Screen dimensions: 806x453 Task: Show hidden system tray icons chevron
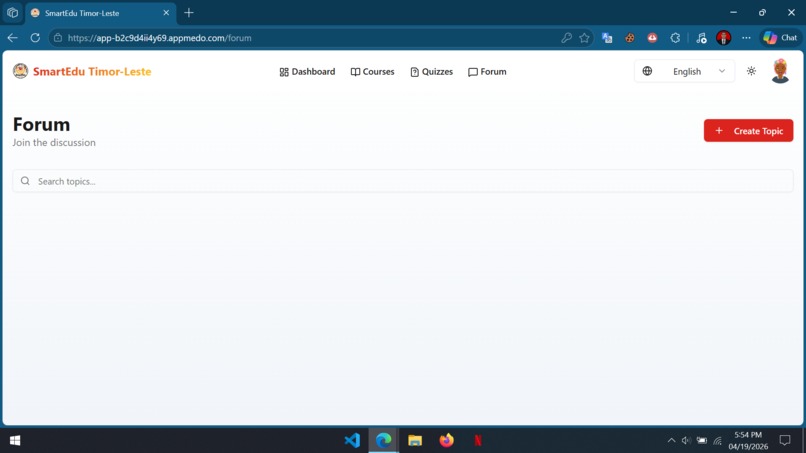[671, 440]
